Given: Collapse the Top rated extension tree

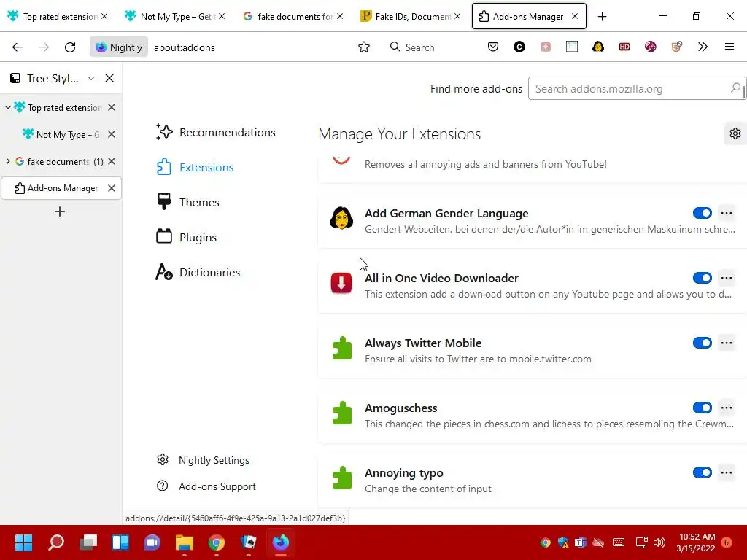Looking at the screenshot, I should 8,108.
